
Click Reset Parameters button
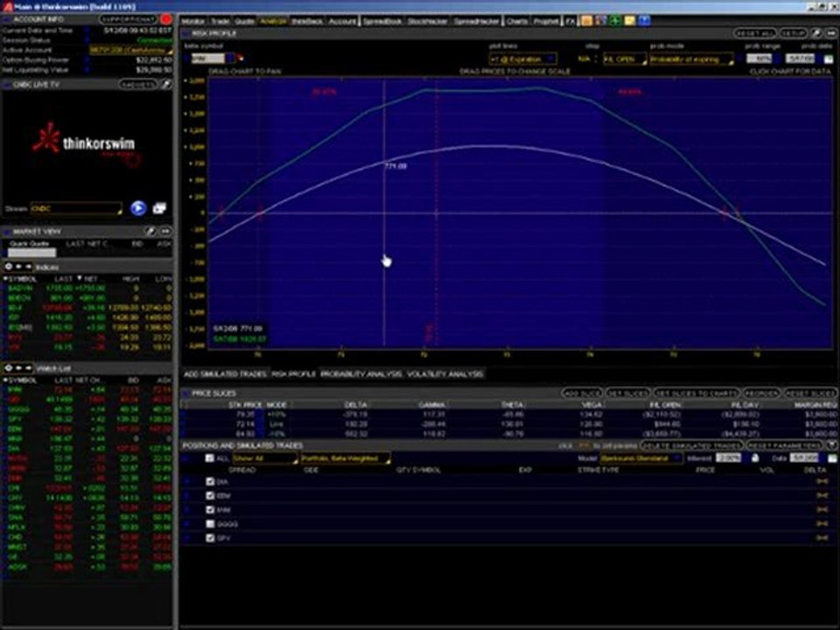[x=784, y=445]
